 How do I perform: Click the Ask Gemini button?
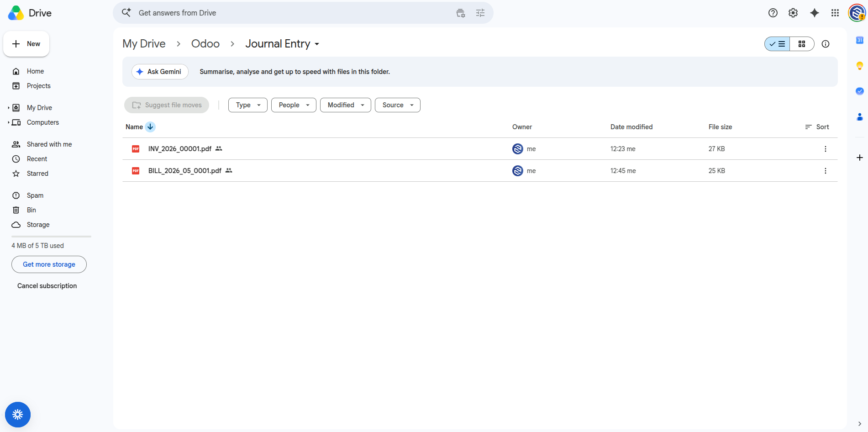pos(160,72)
